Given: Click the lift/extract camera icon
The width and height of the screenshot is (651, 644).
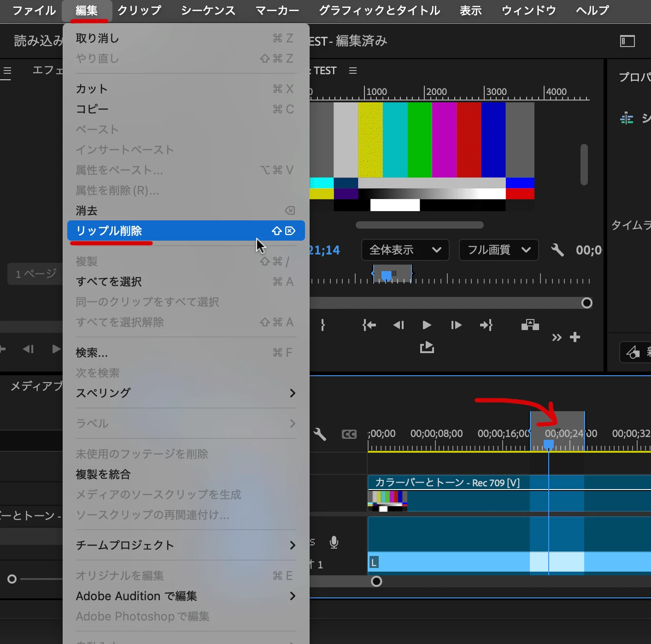Looking at the screenshot, I should coord(530,325).
